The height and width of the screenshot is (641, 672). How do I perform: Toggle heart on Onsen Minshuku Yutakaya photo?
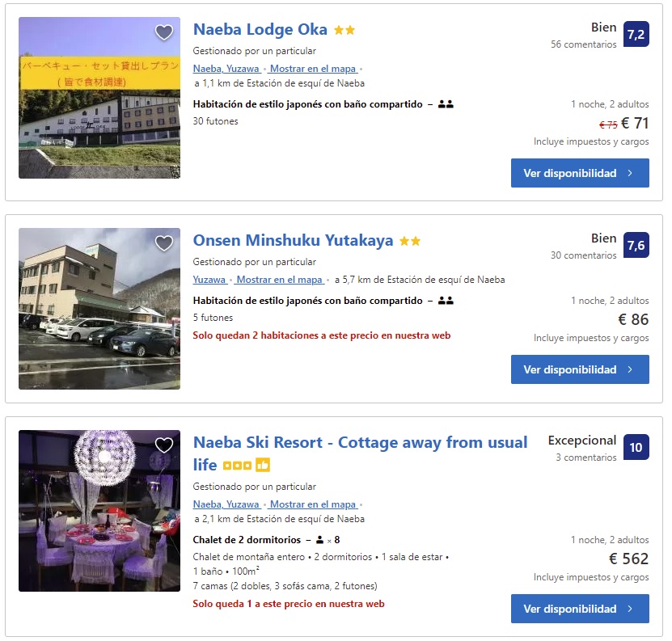pos(164,243)
